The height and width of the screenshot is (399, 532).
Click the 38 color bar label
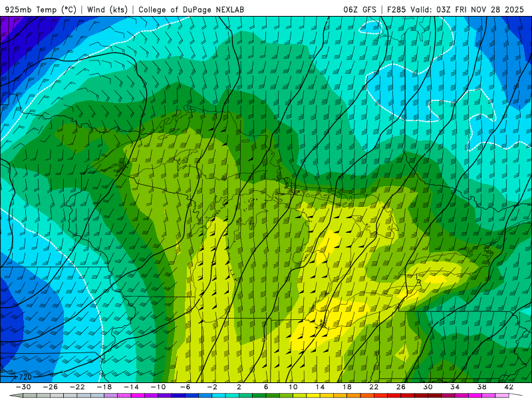[481, 387]
